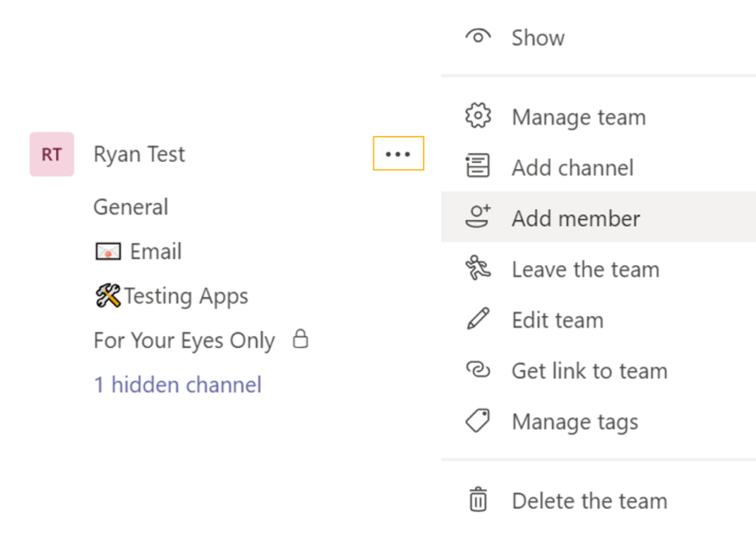Select Delete the team option
The height and width of the screenshot is (534, 756).
click(x=590, y=500)
